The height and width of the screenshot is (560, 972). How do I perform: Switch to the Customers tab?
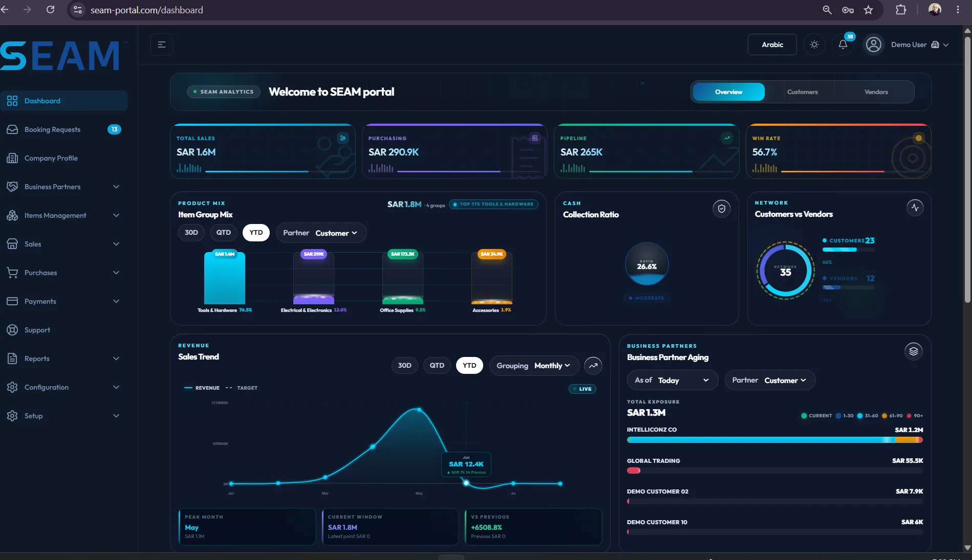click(802, 92)
